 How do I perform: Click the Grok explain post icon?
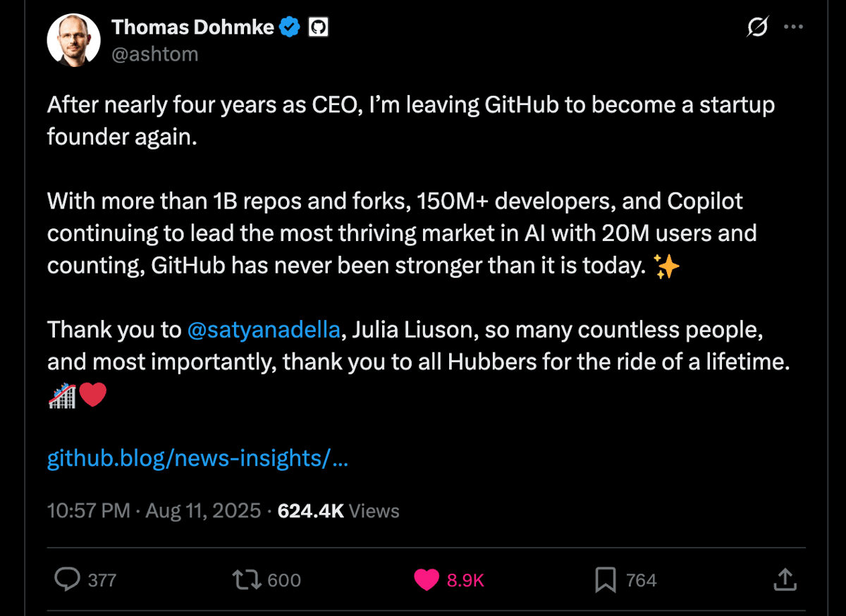[x=757, y=27]
